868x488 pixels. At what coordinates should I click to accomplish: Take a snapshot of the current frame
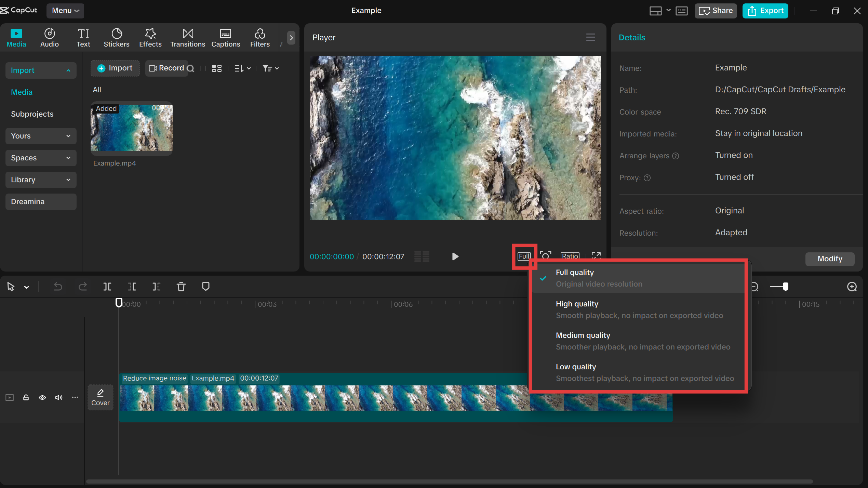click(x=545, y=255)
